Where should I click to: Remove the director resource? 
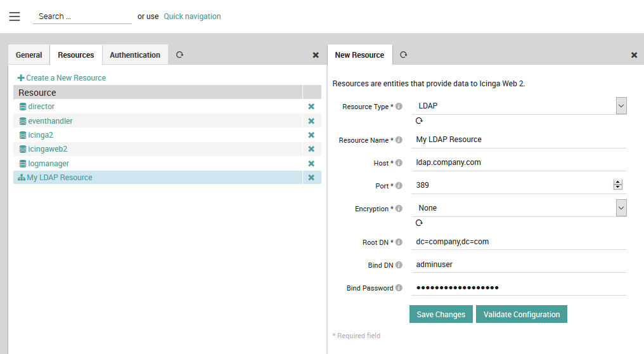311,107
